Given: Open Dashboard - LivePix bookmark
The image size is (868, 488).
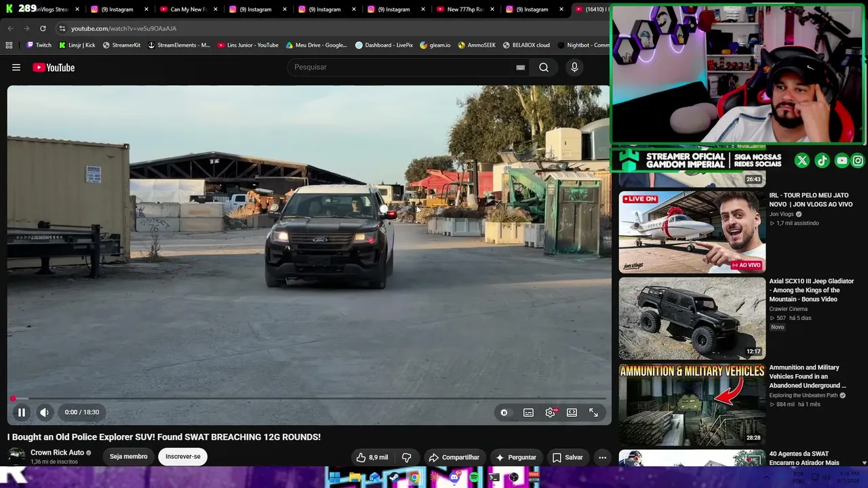Looking at the screenshot, I should (384, 45).
